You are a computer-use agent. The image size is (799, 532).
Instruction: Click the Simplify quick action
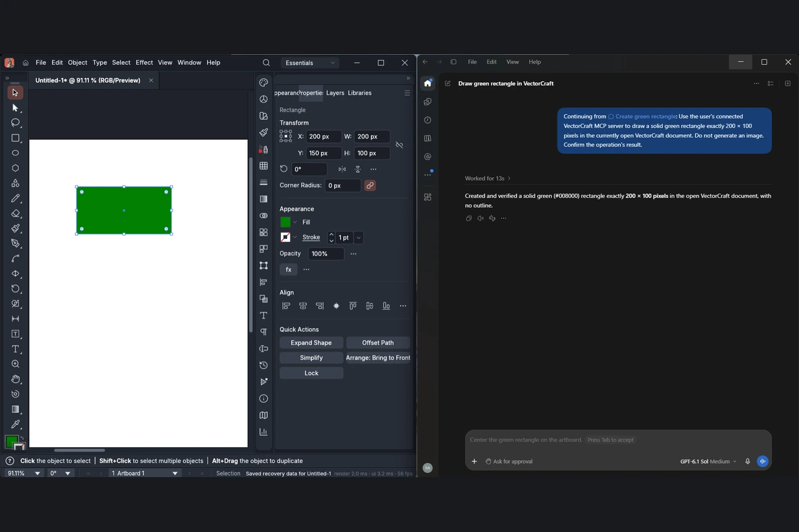pos(311,358)
